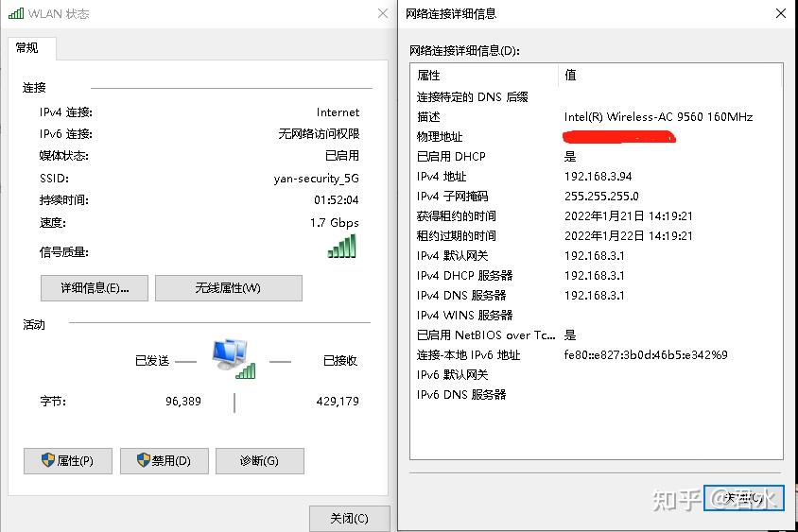Click the IPv4 地址 value 192.168.3.94
798x532 pixels.
(x=598, y=177)
